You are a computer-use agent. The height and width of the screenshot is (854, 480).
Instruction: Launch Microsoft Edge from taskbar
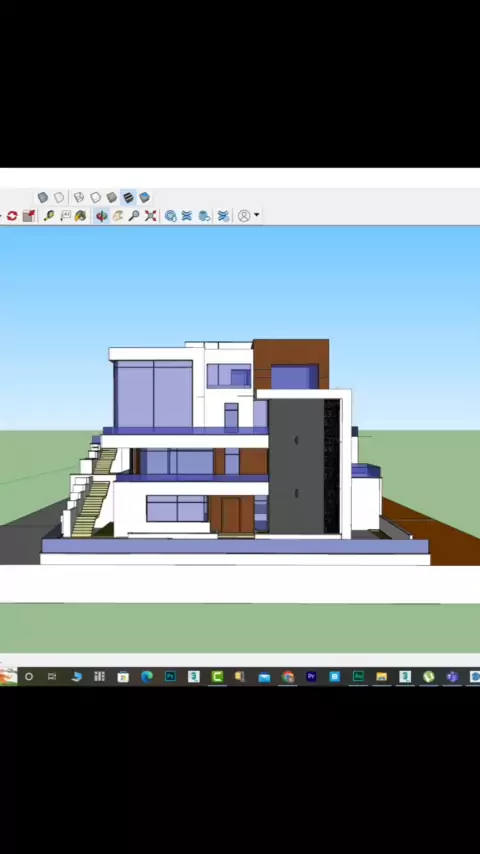pyautogui.click(x=147, y=676)
